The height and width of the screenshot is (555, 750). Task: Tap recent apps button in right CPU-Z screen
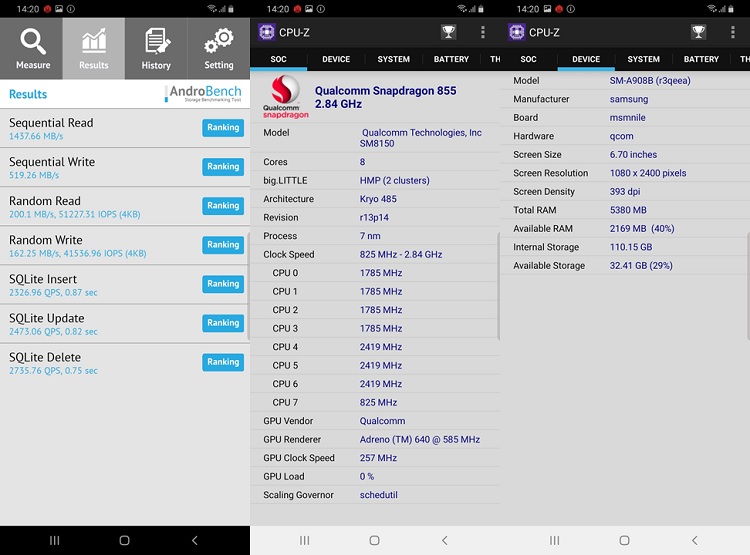(x=554, y=541)
